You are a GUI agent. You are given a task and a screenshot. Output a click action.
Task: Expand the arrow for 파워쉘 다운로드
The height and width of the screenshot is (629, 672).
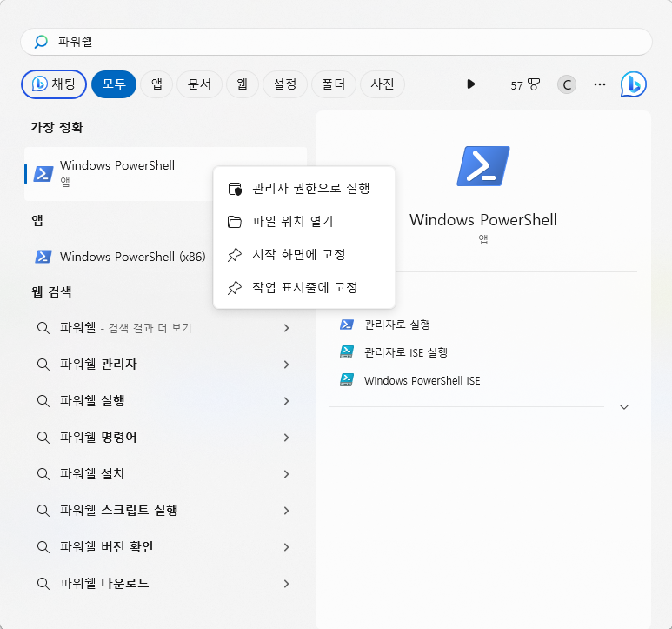tap(287, 584)
